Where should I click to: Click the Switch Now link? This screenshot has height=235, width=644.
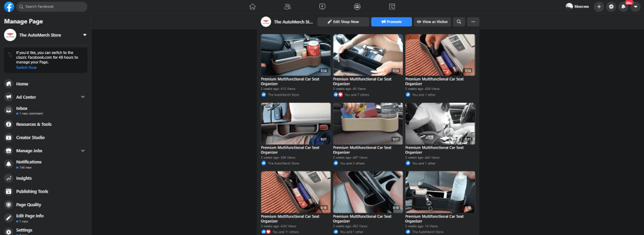coord(26,68)
